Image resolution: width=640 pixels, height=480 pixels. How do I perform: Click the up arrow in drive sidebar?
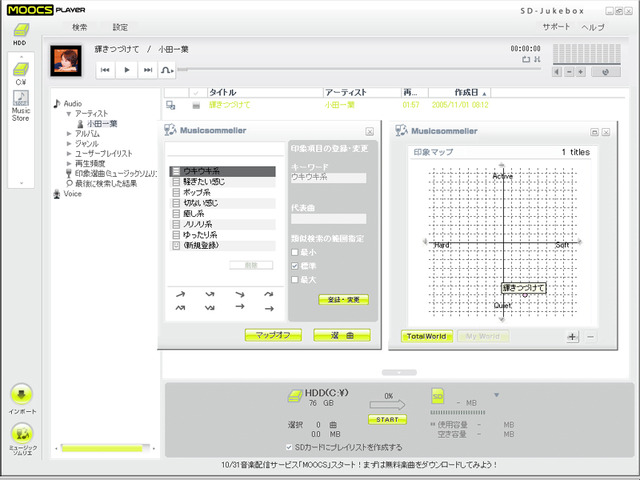pyautogui.click(x=21, y=57)
